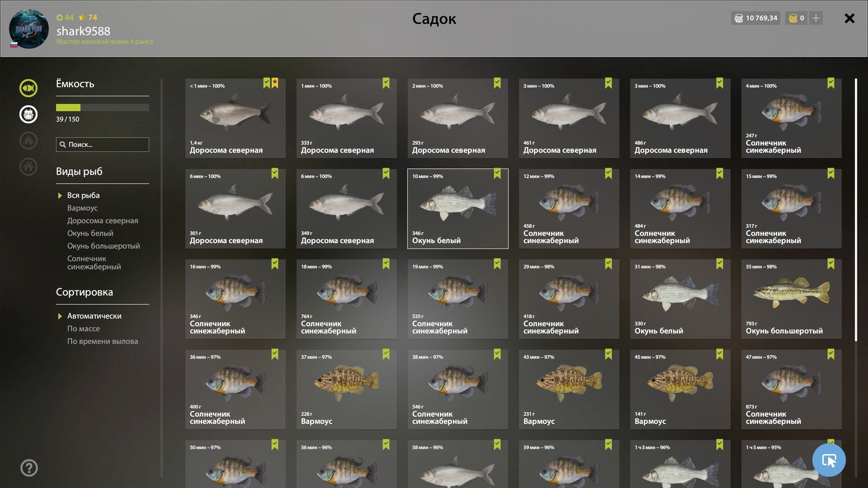The width and height of the screenshot is (868, 488).
Task: Filter by Доросома северная species
Action: (x=103, y=221)
